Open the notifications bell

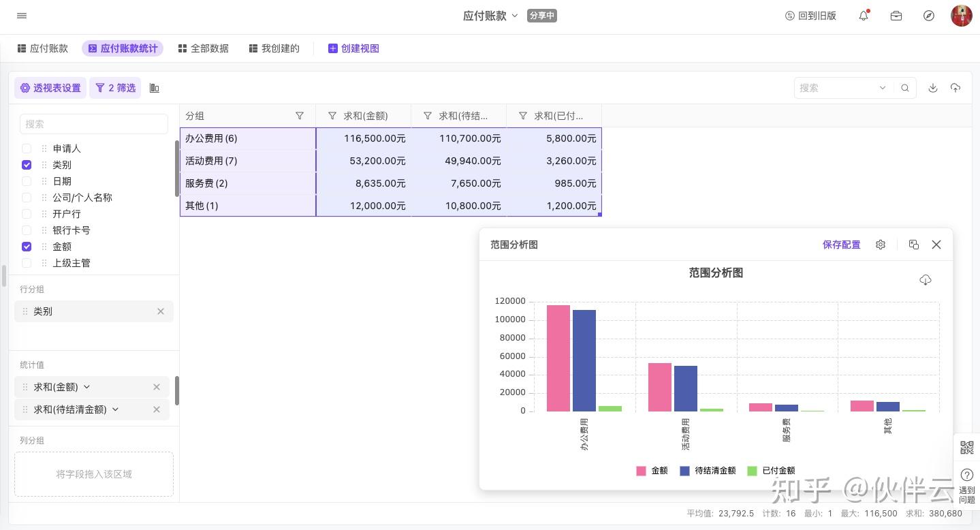coord(864,16)
